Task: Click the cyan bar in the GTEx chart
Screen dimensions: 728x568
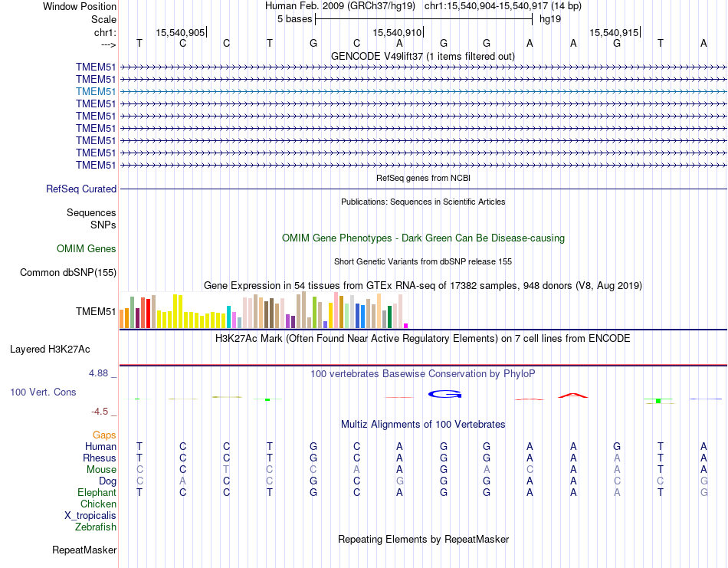Action: point(228,317)
